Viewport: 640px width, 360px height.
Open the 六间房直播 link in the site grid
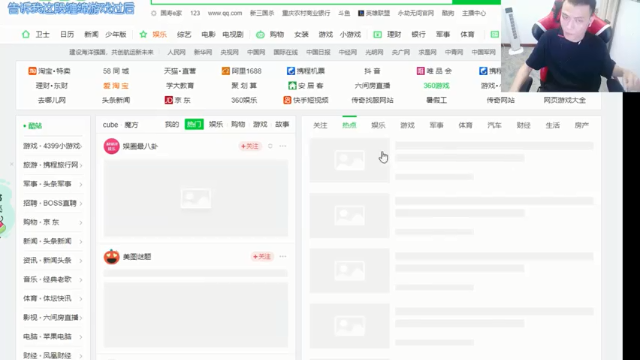(372, 86)
